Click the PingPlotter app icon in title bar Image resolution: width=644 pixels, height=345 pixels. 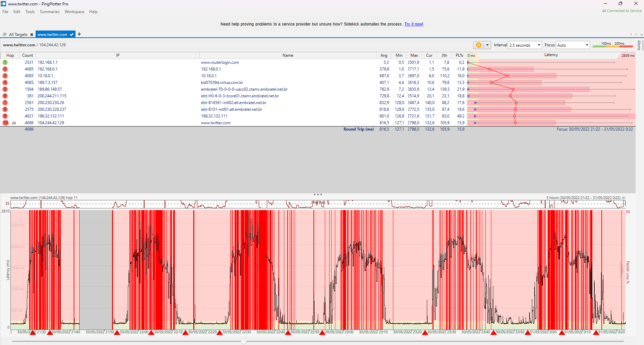click(3, 4)
